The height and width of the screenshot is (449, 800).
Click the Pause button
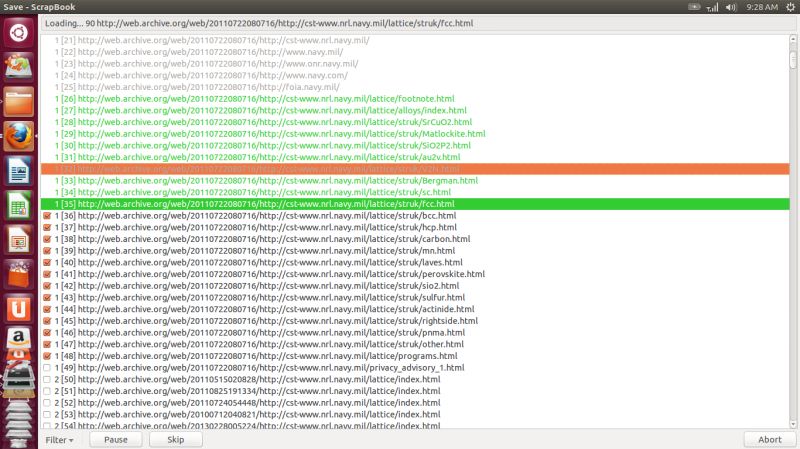click(x=116, y=440)
